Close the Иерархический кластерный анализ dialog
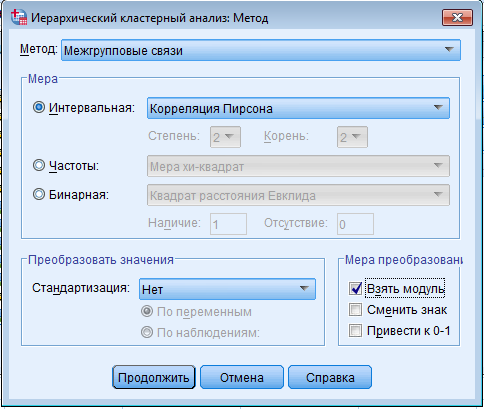Image resolution: width=484 pixels, height=409 pixels. point(457,17)
